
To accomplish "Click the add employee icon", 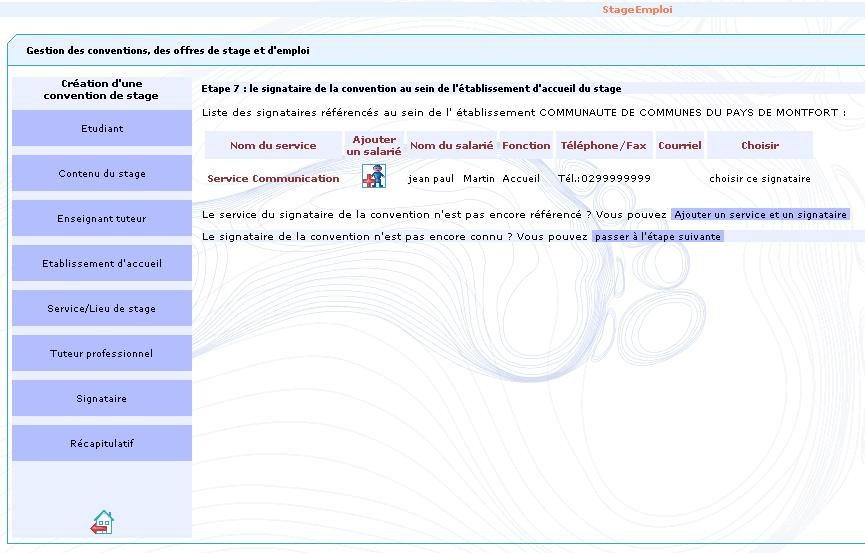I will (373, 177).
